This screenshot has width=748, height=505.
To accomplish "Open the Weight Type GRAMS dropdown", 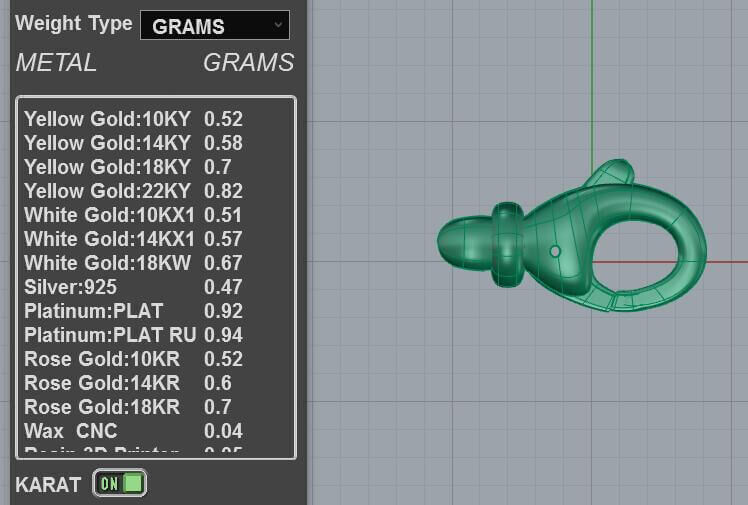I will 215,25.
